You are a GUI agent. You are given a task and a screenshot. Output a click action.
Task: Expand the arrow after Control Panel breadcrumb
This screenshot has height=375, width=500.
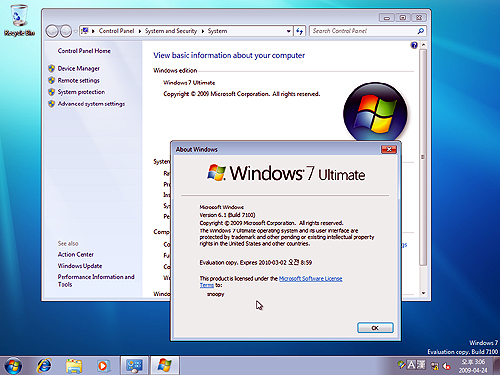[x=140, y=31]
